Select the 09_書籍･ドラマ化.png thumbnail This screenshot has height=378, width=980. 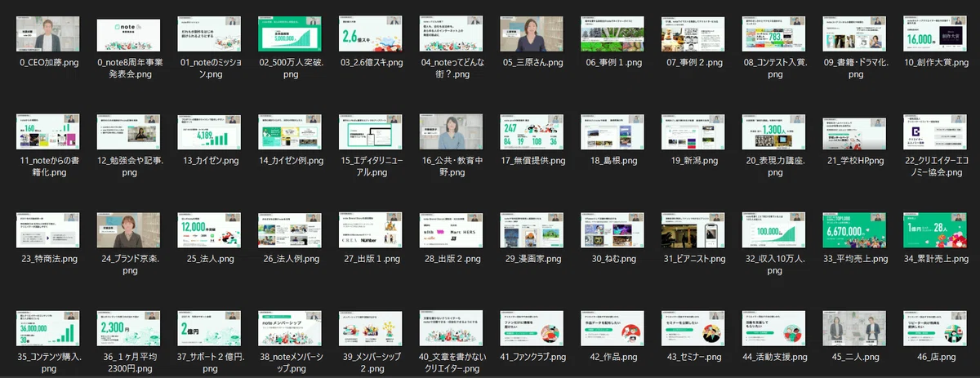tap(855, 35)
